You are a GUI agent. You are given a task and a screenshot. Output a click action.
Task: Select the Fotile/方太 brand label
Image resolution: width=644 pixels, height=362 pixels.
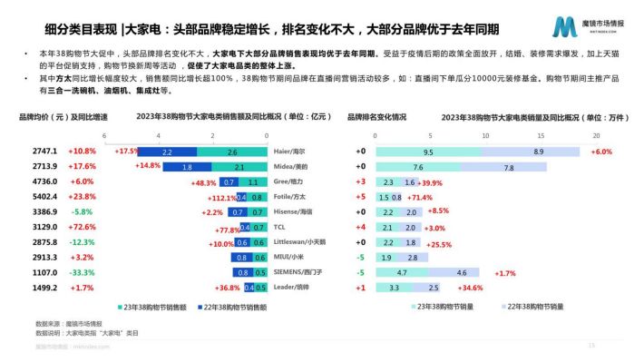289,196
